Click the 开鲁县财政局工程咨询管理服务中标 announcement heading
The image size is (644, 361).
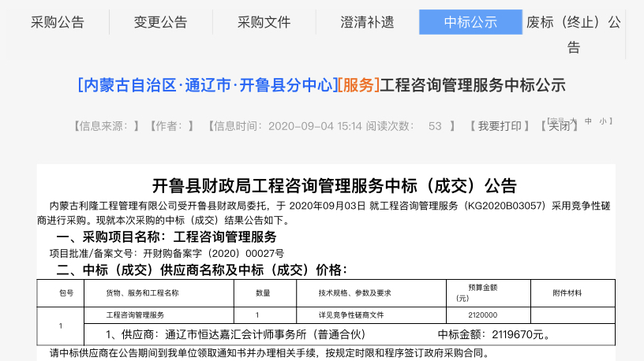[x=334, y=186]
